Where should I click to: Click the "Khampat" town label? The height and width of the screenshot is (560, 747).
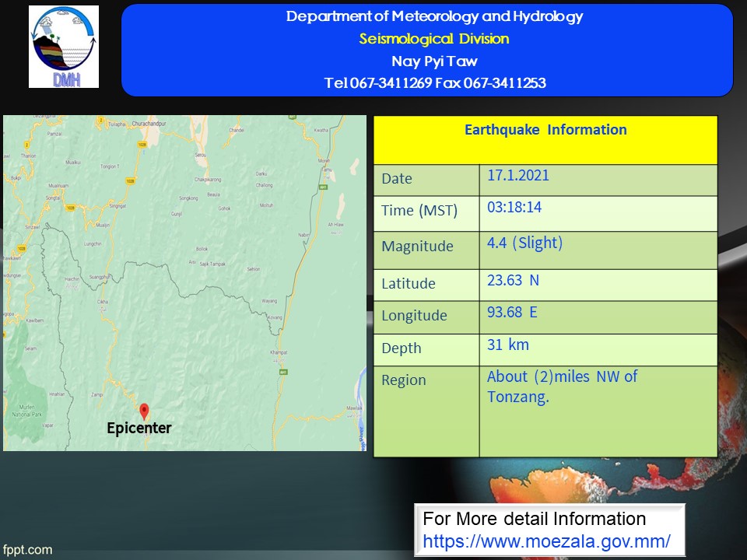pos(279,352)
